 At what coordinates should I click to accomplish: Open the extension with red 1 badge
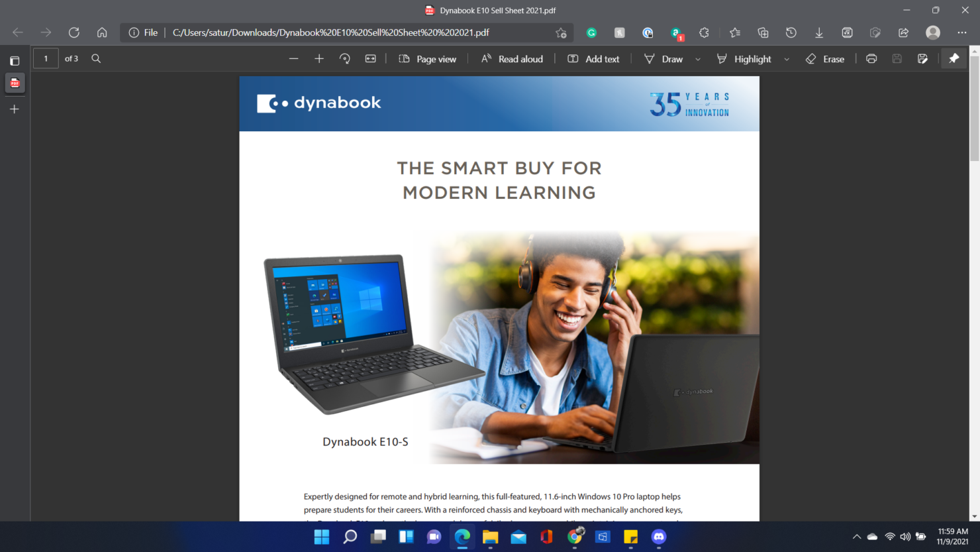click(x=676, y=33)
